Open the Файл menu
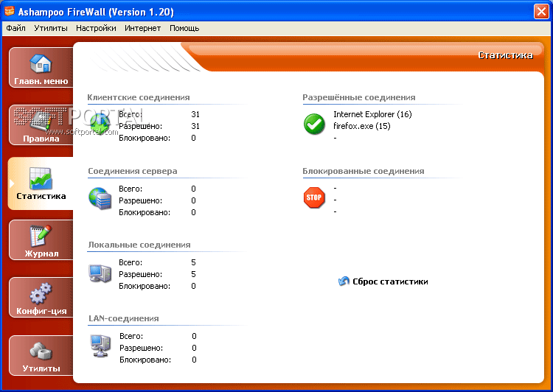The height and width of the screenshot is (392, 553). point(15,28)
